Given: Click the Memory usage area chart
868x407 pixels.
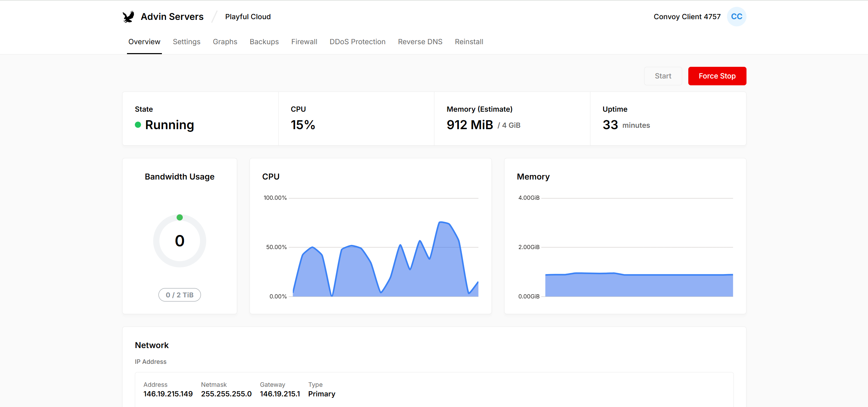Looking at the screenshot, I should (639, 285).
